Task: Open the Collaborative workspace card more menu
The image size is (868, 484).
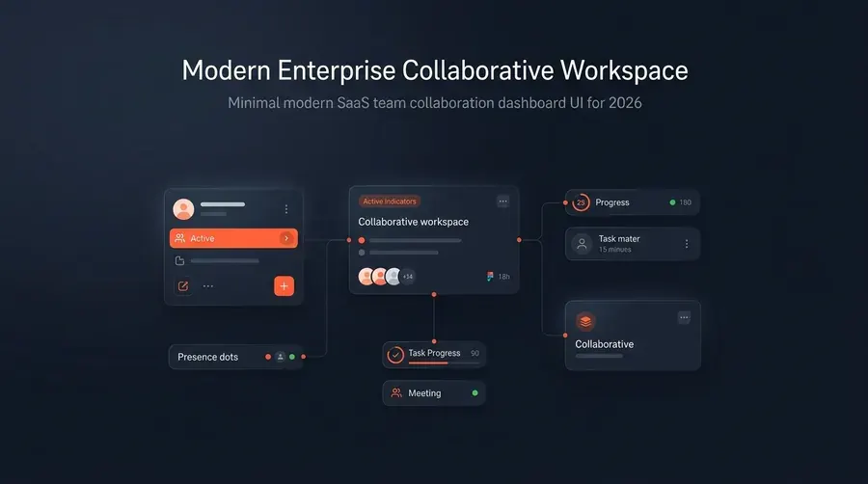Action: pos(502,202)
